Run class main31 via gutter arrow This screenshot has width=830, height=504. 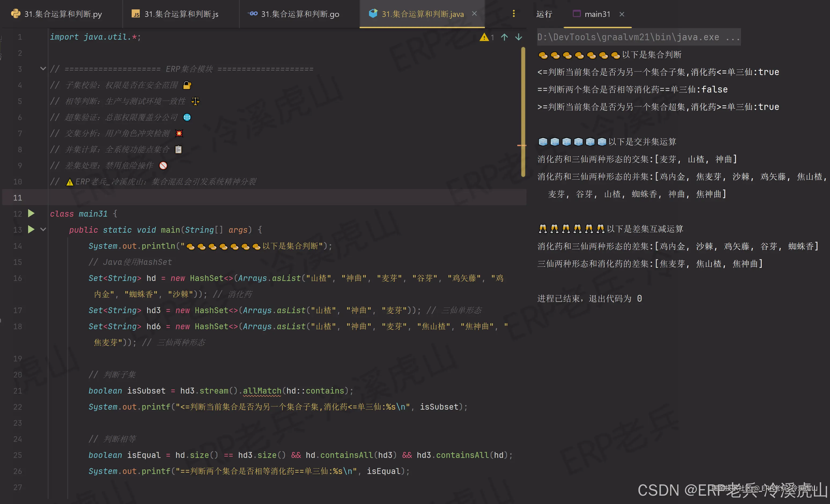click(31, 213)
